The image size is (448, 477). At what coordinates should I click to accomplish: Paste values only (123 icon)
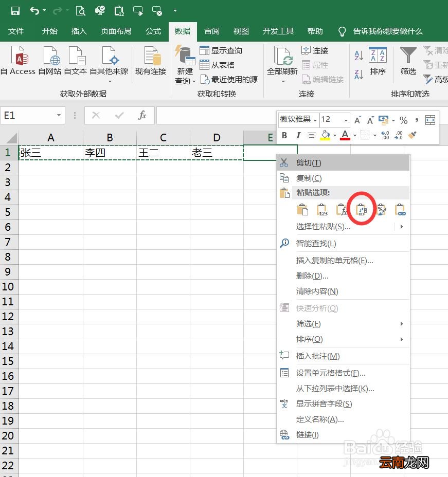[321, 210]
